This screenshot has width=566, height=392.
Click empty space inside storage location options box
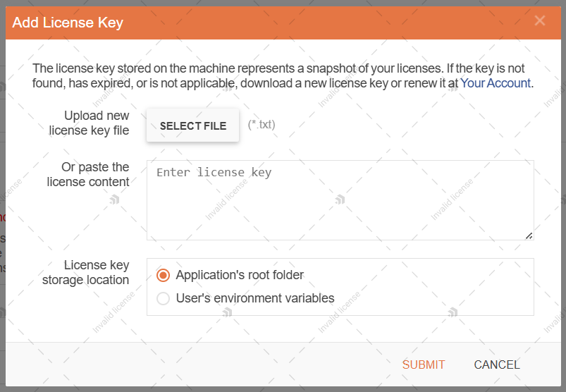tap(437, 286)
